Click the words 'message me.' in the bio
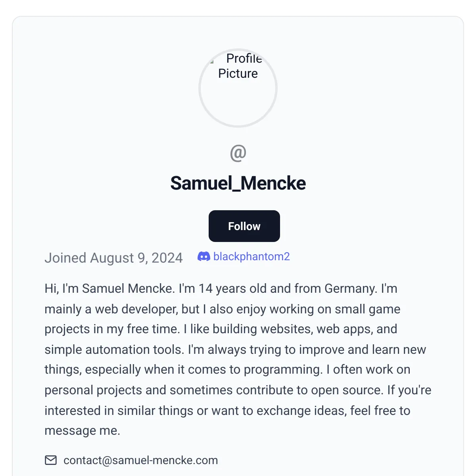This screenshot has width=476, height=476. click(x=83, y=430)
